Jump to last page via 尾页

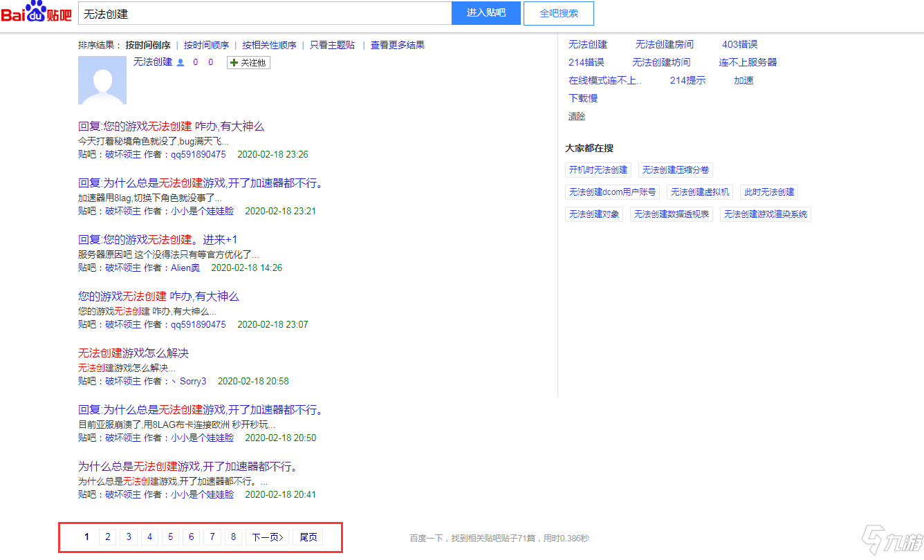(x=308, y=537)
